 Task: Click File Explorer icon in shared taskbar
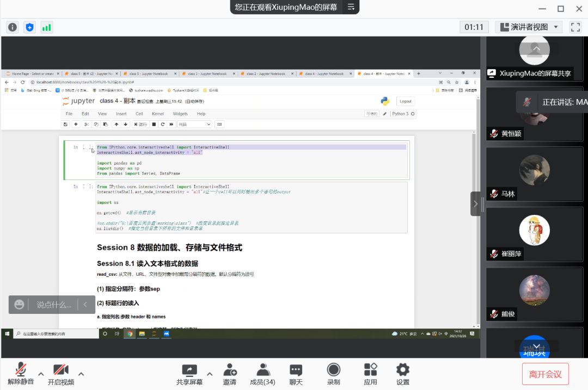click(142, 333)
